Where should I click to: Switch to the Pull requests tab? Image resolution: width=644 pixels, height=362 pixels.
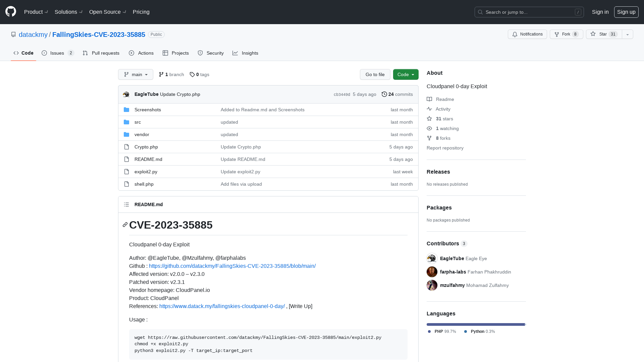(101, 53)
